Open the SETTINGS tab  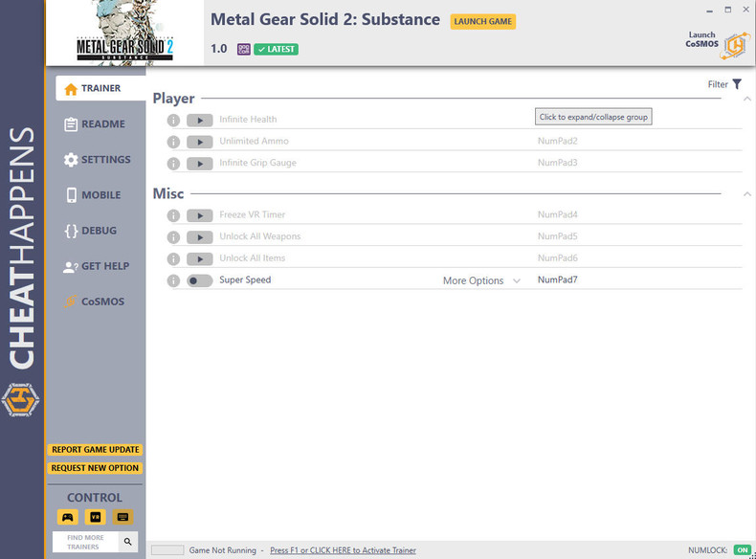tap(97, 160)
